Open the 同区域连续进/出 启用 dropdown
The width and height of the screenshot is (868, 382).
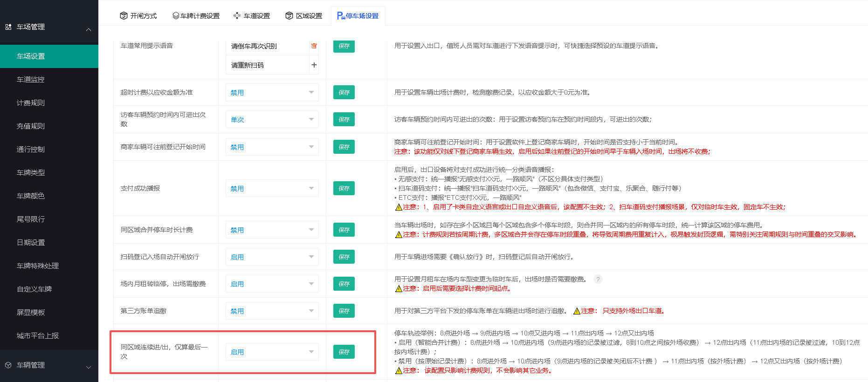(272, 352)
